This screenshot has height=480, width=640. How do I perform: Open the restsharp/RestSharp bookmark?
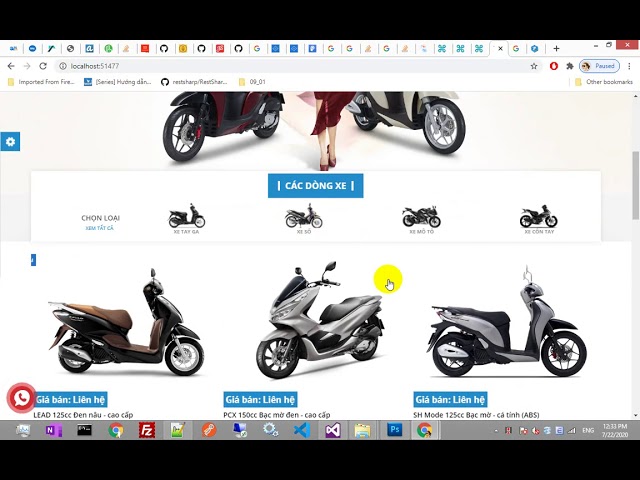coord(194,82)
